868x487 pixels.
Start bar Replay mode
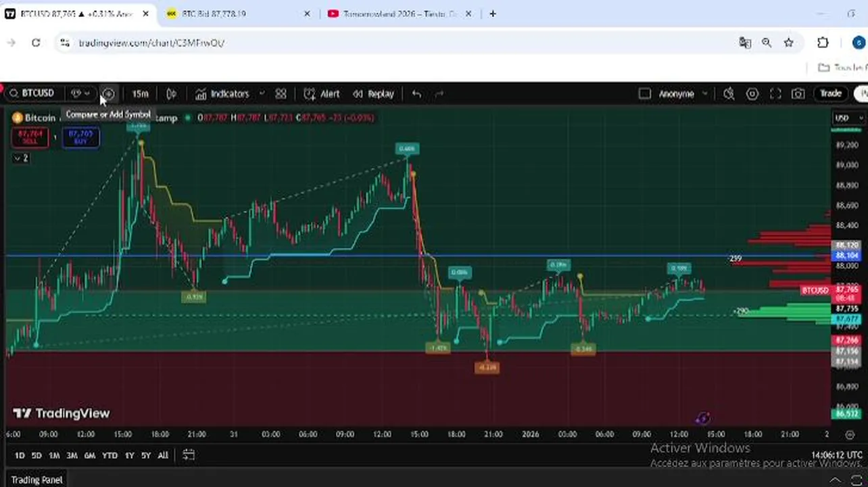373,94
